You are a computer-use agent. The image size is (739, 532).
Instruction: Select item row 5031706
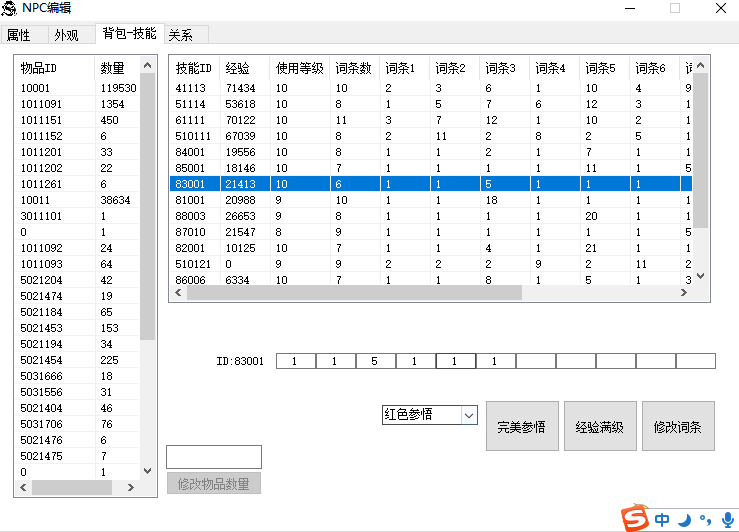(78, 425)
